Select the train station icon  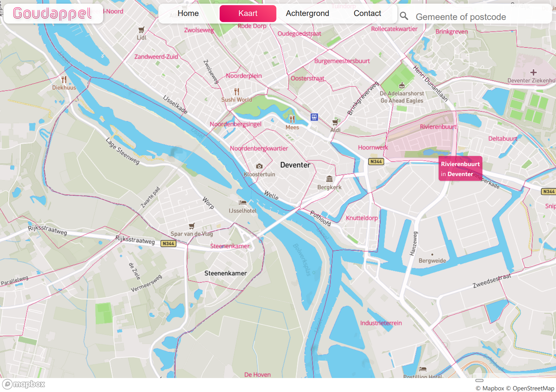pyautogui.click(x=314, y=117)
